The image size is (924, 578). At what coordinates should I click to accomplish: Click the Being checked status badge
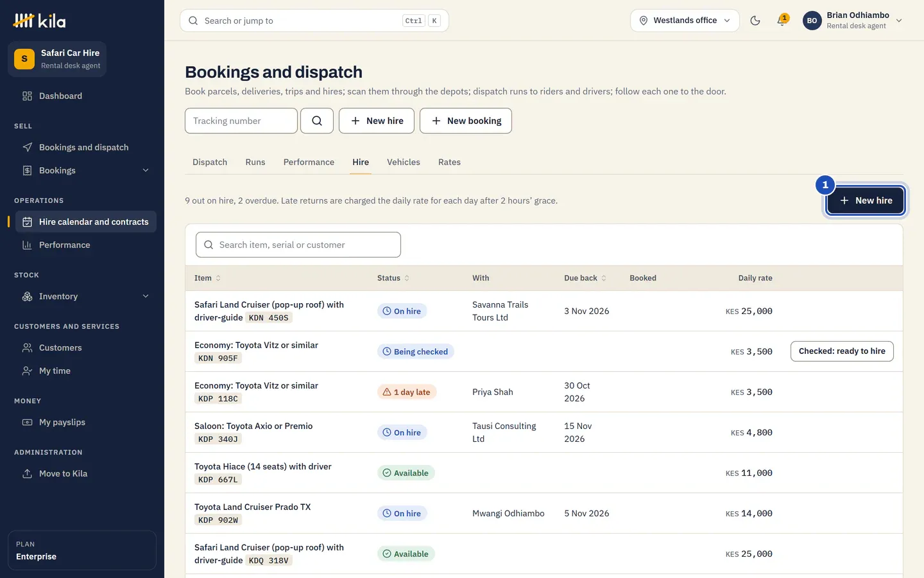[x=416, y=351]
